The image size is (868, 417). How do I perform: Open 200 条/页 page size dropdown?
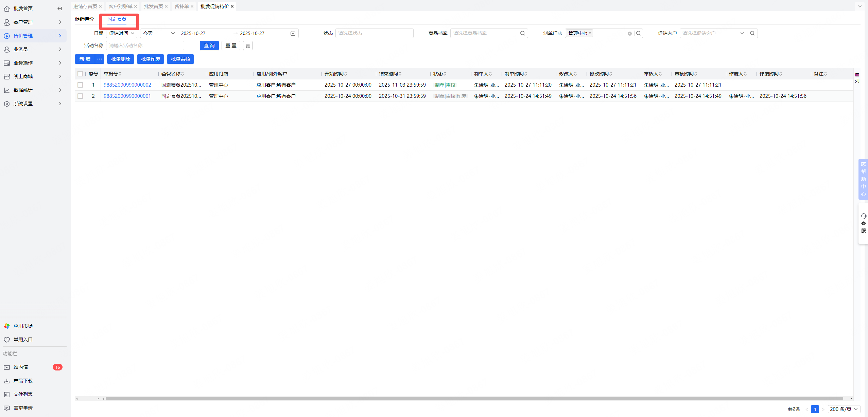click(844, 409)
